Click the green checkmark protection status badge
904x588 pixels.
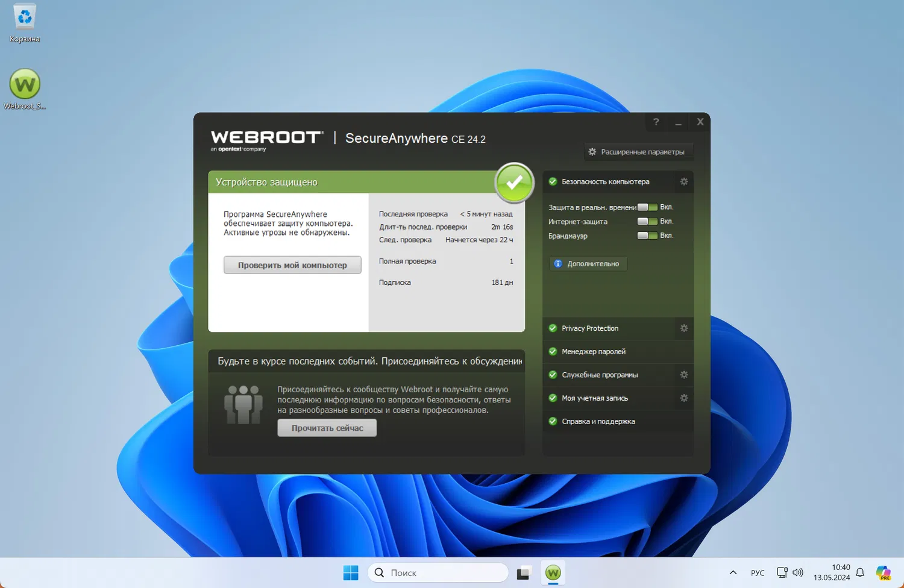point(514,183)
